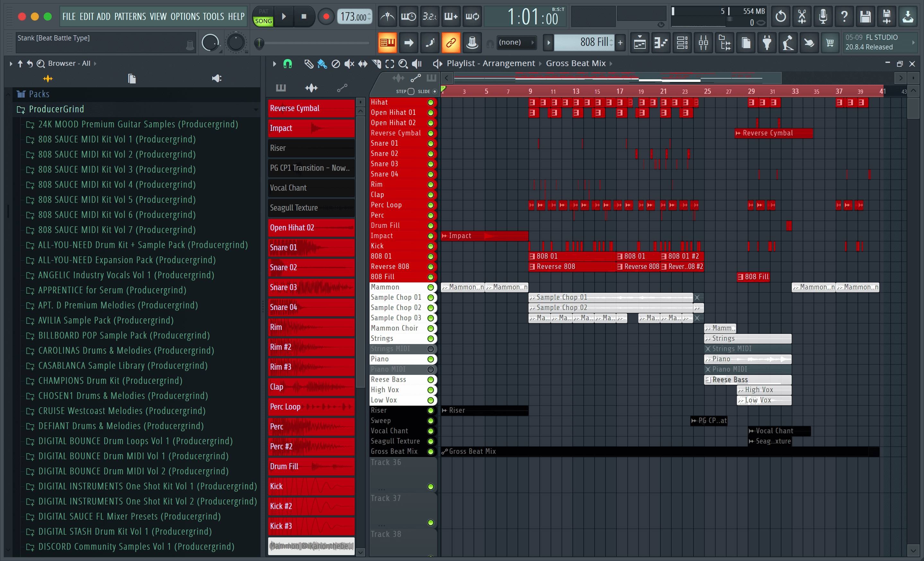Image resolution: width=924 pixels, height=561 pixels.
Task: Click the main pitch knob
Action: (236, 43)
